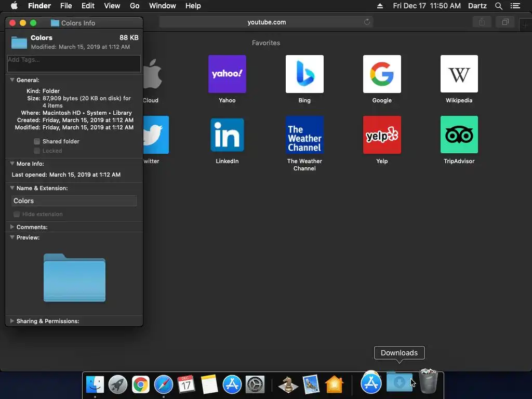This screenshot has width=532, height=399.
Task: Toggle the Hide extension checkbox
Action: (16, 214)
